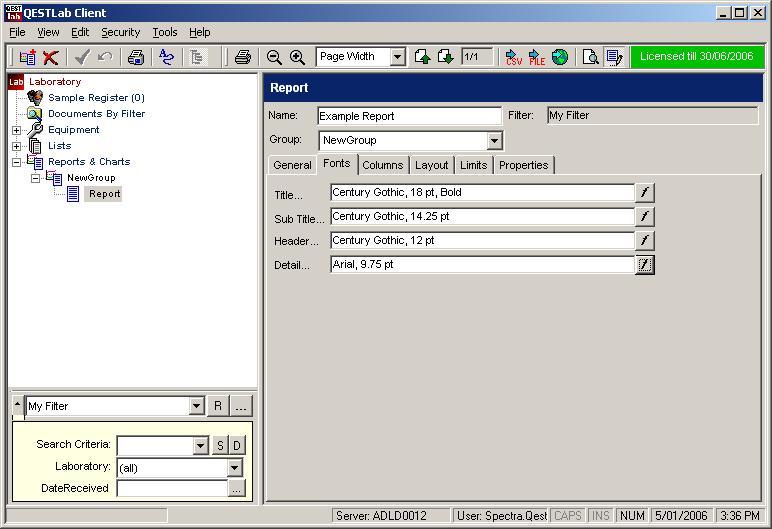Switch to the Columns tab
The image size is (772, 529).
click(x=382, y=165)
